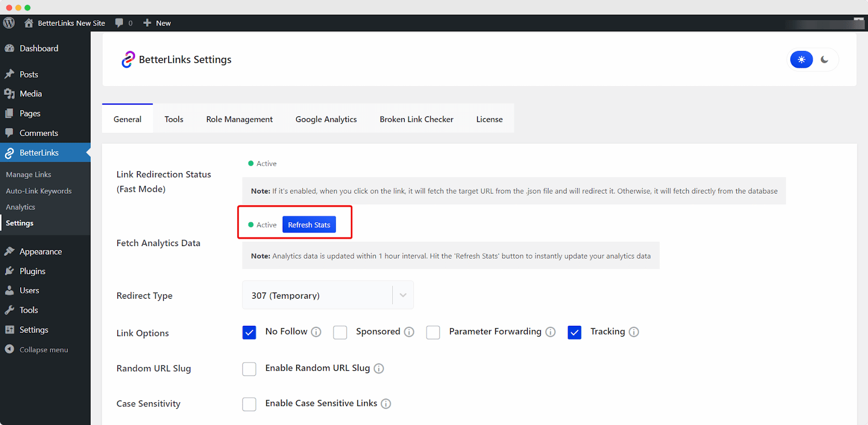868x425 pixels.
Task: Click the Tracking info icon
Action: (x=634, y=332)
